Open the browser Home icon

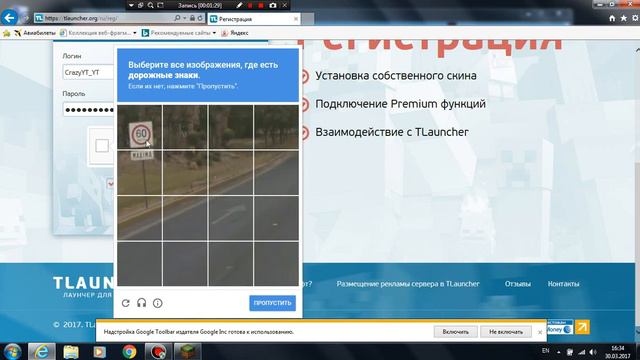pyautogui.click(x=612, y=18)
